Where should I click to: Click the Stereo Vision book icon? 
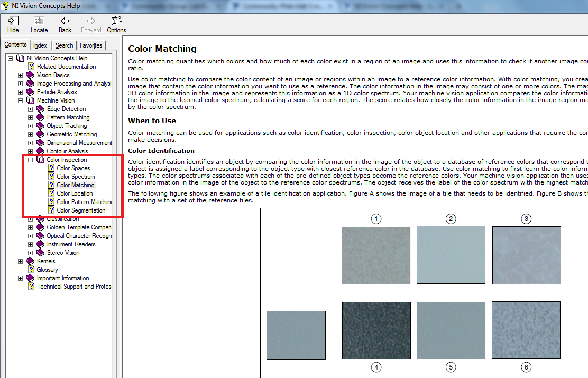40,253
